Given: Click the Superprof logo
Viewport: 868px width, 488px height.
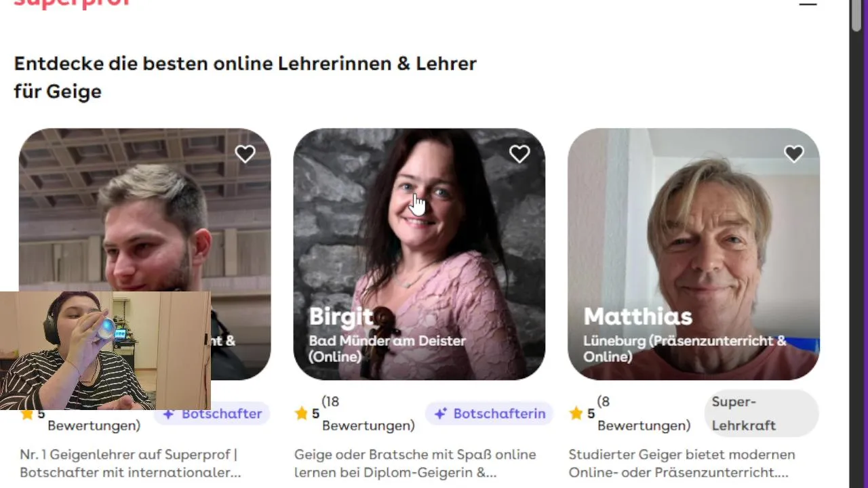Looking at the screenshot, I should point(71,3).
